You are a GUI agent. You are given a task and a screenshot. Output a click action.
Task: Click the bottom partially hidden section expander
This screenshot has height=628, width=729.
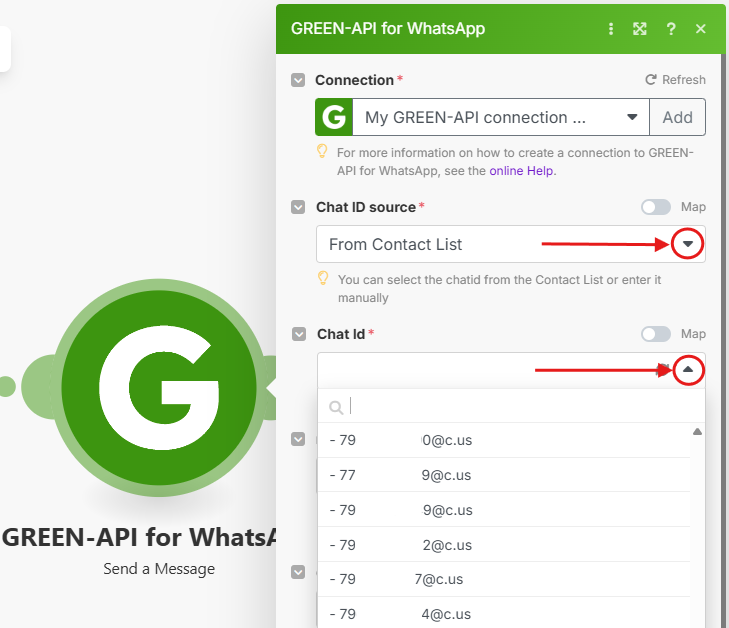point(298,572)
